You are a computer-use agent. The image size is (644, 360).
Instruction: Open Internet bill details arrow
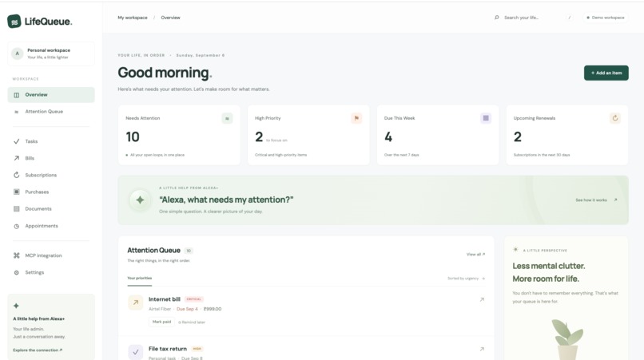482,299
